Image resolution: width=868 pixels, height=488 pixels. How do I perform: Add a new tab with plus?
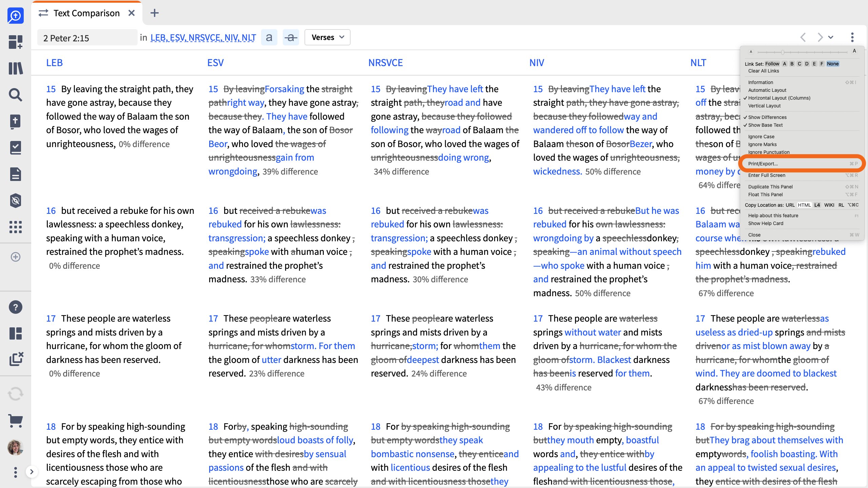(155, 13)
